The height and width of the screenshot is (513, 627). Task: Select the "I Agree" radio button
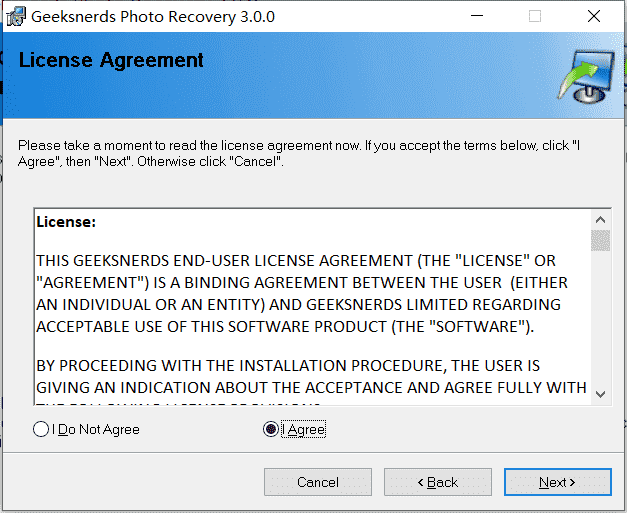pos(271,429)
